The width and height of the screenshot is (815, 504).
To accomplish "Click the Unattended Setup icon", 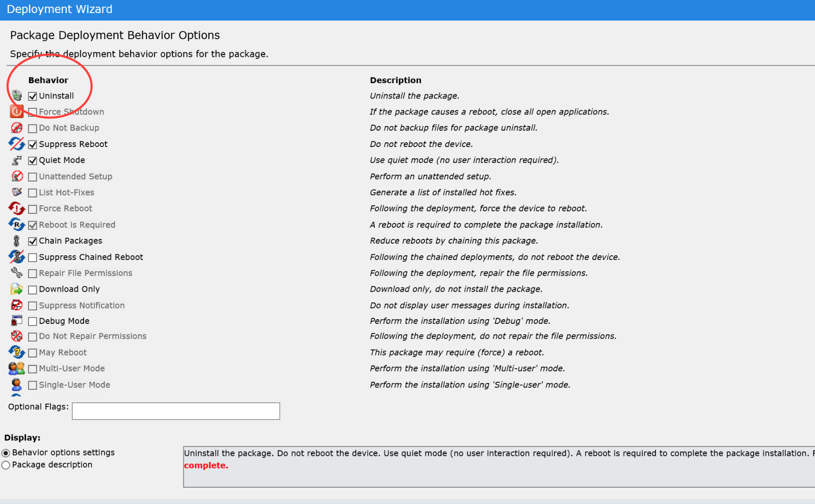I will [x=17, y=176].
